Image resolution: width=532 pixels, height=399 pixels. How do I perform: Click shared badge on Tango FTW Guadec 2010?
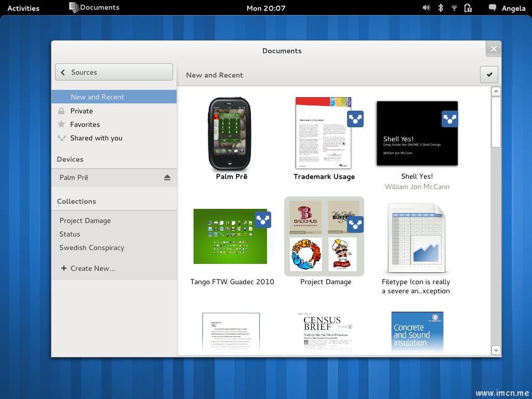[263, 220]
